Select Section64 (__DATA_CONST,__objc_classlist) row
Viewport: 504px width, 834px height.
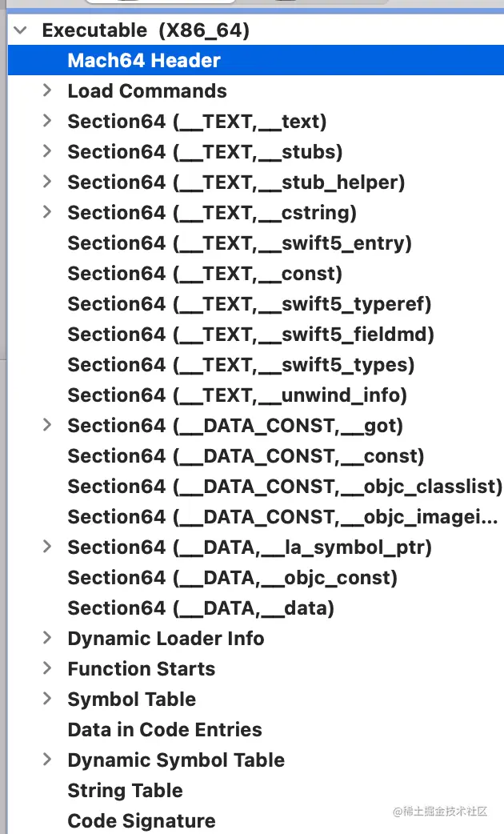[285, 487]
